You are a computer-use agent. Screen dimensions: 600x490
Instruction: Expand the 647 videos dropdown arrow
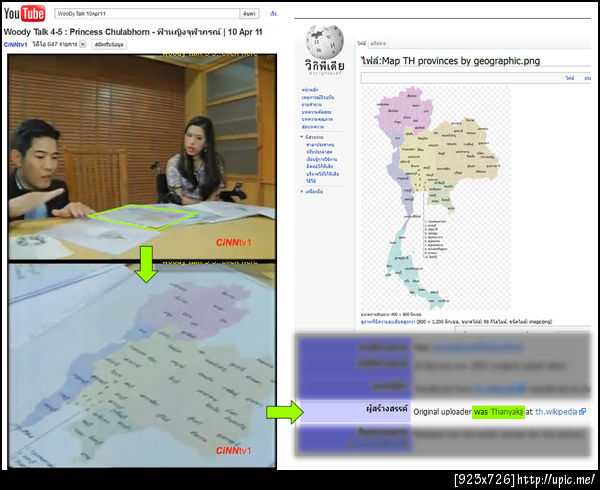pos(83,44)
